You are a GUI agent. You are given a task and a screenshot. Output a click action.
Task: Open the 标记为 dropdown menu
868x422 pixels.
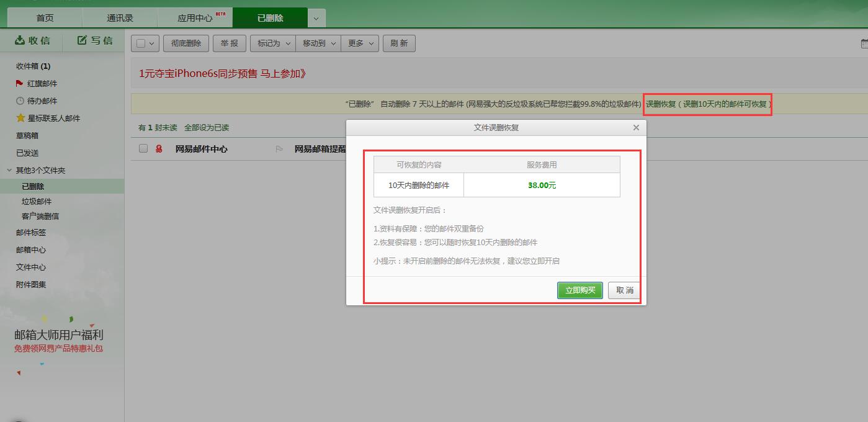pyautogui.click(x=272, y=43)
